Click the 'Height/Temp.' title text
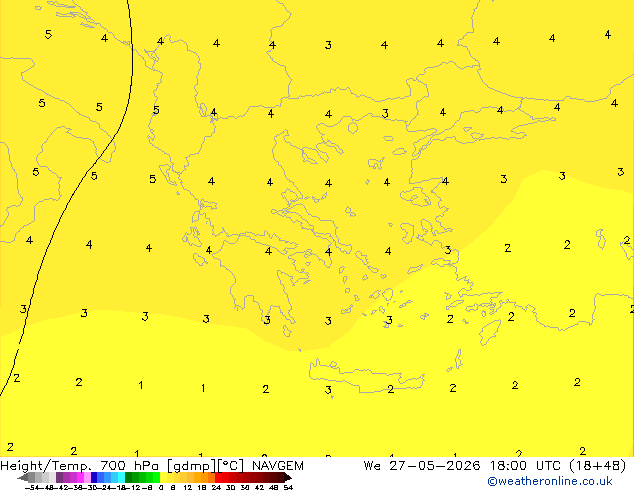The width and height of the screenshot is (634, 490). pos(46,466)
